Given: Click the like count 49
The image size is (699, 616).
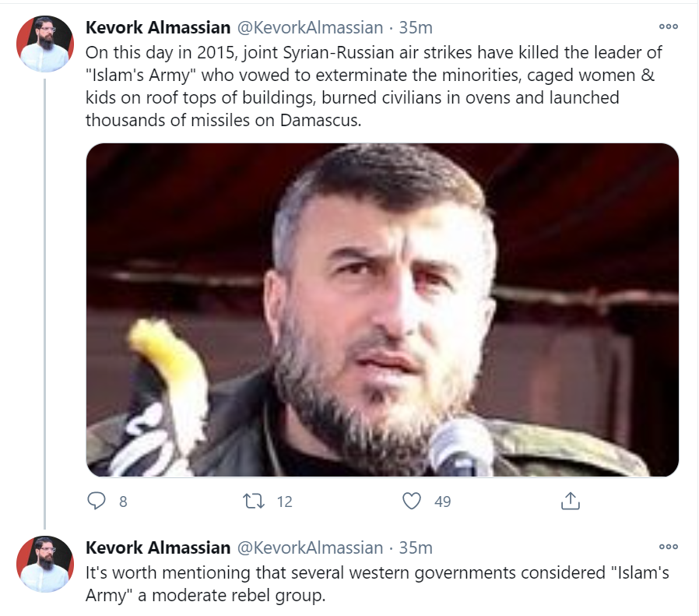Looking at the screenshot, I should (x=443, y=502).
